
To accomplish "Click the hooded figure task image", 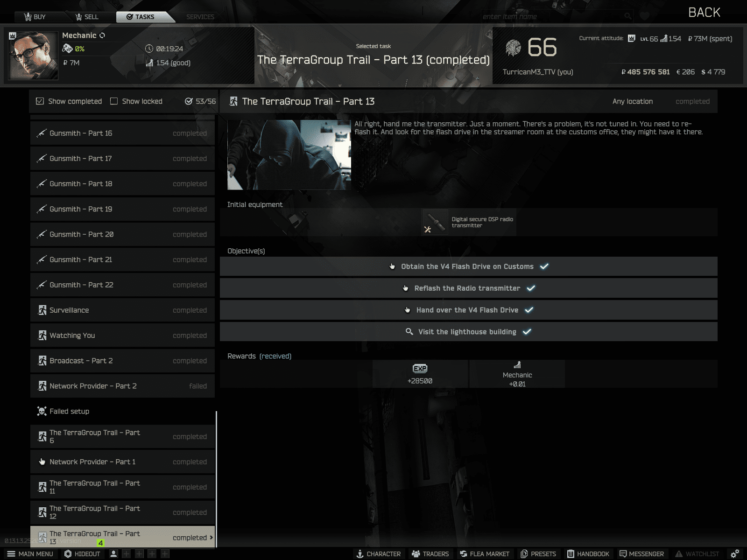I will (289, 155).
